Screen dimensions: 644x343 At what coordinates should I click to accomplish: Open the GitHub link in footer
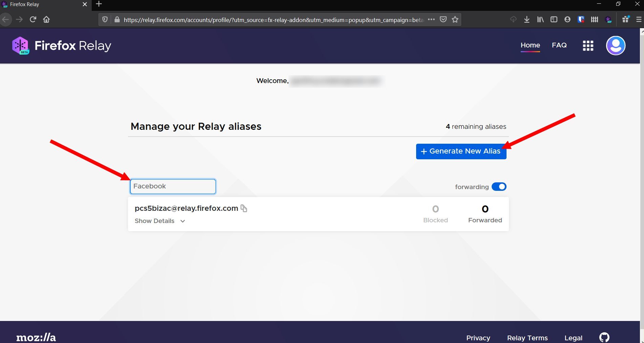(604, 337)
